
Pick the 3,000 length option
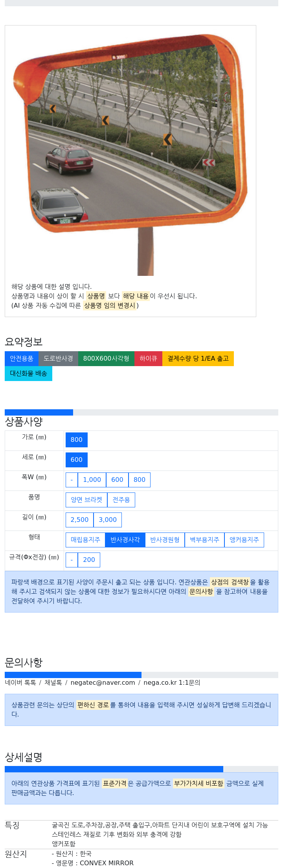(108, 520)
